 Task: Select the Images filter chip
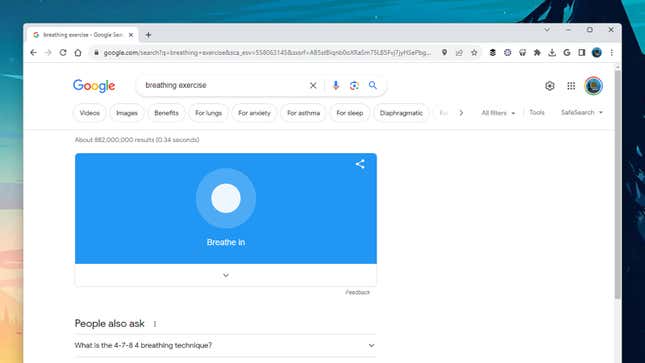(x=127, y=113)
